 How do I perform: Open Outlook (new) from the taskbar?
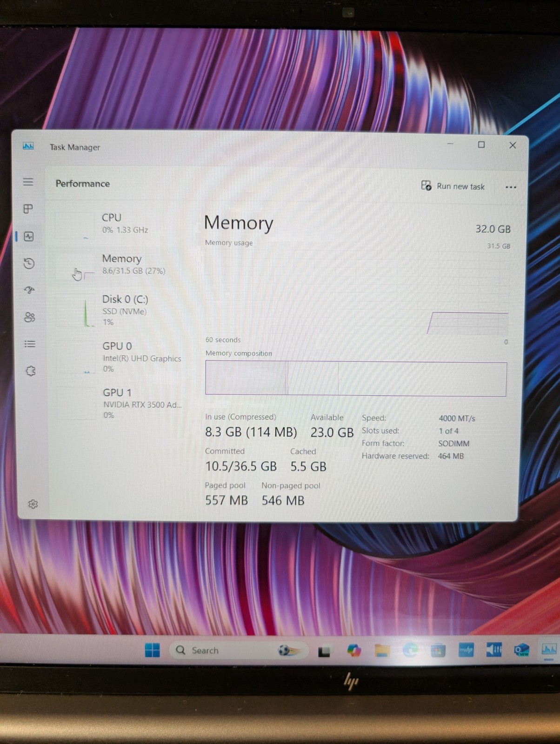[x=521, y=650]
